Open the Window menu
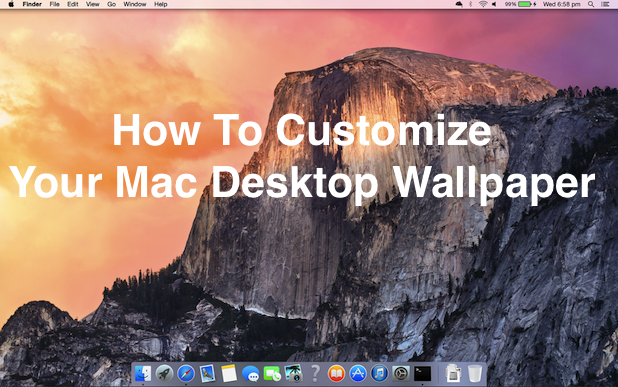618x387 pixels. [135, 4]
